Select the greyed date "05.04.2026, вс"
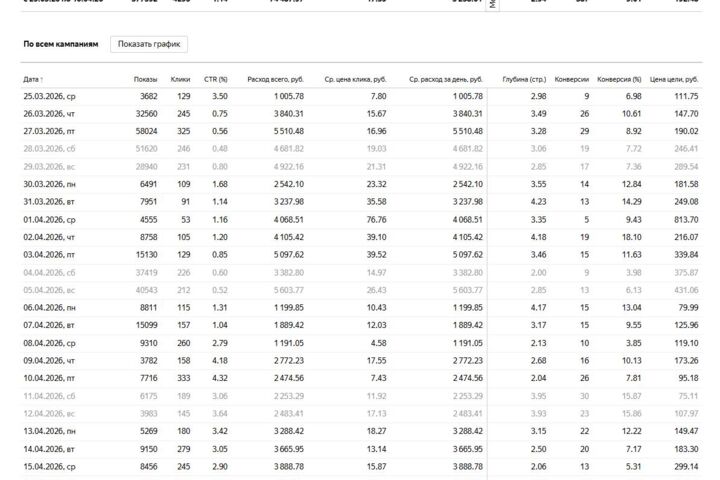Screen dimensions: 720x480 pos(49,290)
